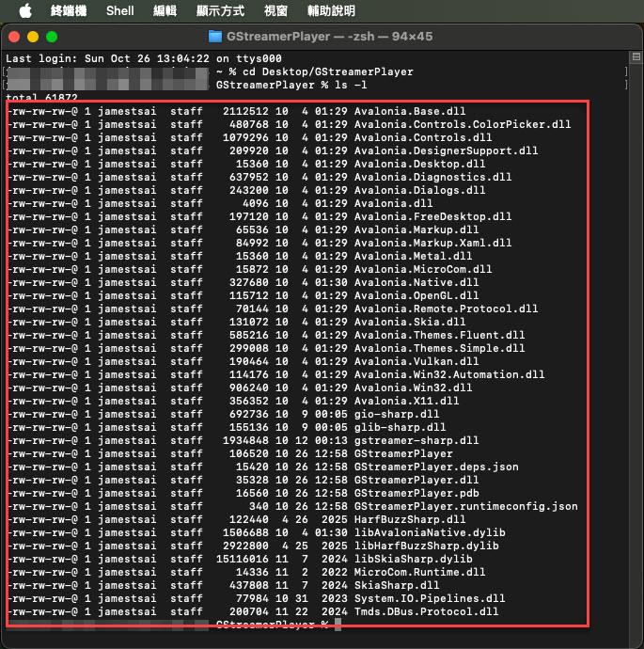Click the folder proxy icon in title bar
The width and height of the screenshot is (644, 649).
pos(214,37)
